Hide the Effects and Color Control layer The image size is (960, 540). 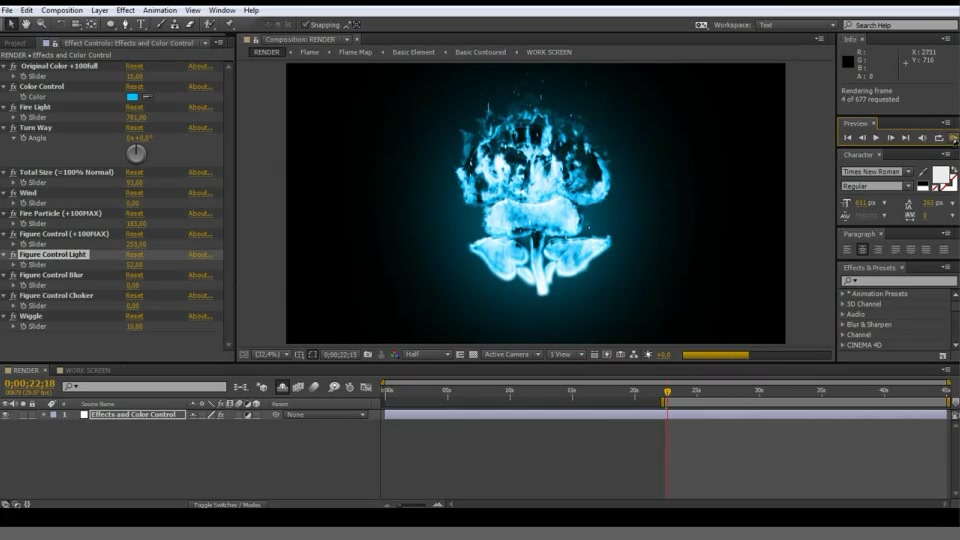[6, 414]
